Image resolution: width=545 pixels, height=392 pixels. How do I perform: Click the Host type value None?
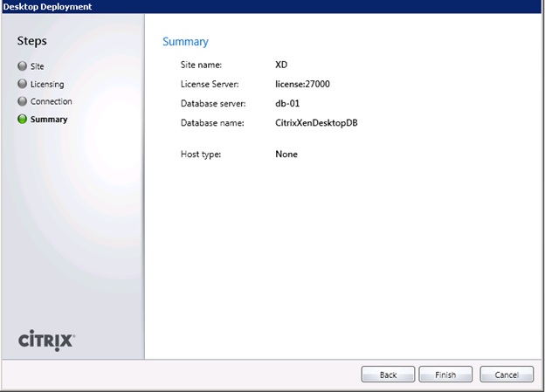286,154
